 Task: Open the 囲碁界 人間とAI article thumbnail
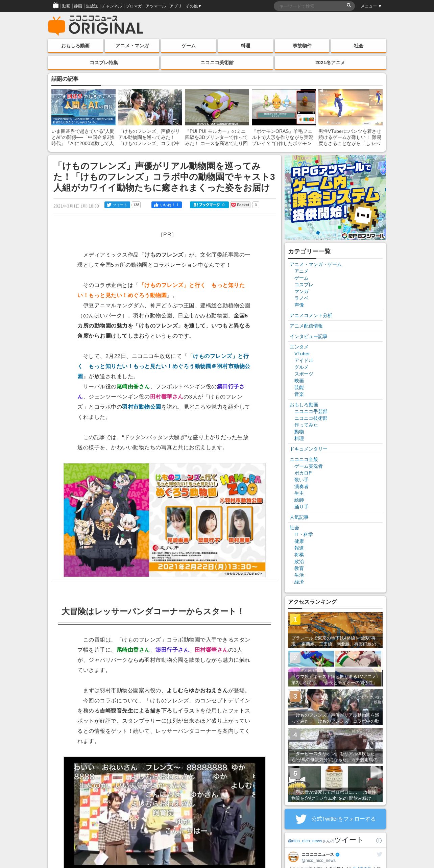click(x=83, y=107)
